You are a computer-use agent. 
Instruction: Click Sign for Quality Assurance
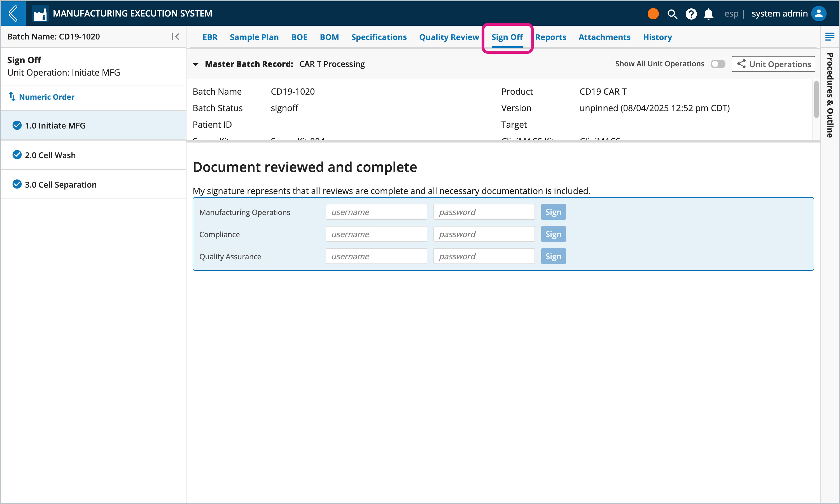[553, 256]
